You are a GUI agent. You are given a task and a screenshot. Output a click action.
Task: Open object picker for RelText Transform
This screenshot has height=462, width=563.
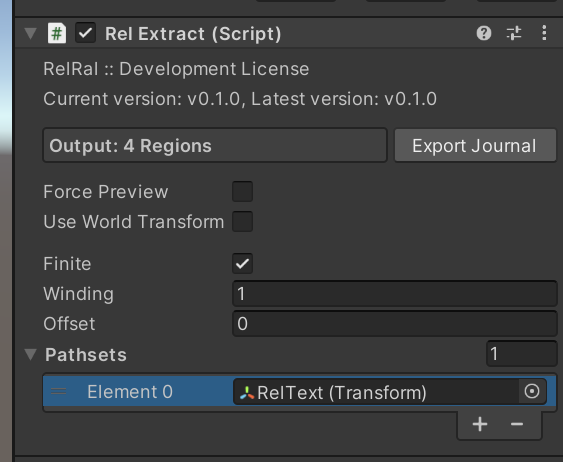click(532, 391)
